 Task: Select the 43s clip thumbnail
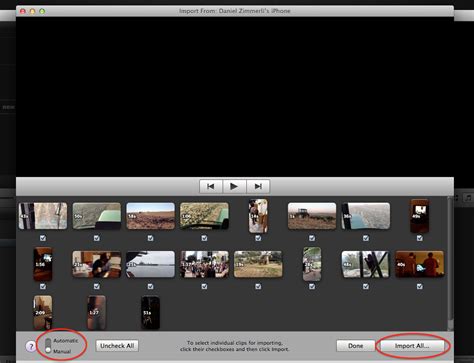[43, 216]
